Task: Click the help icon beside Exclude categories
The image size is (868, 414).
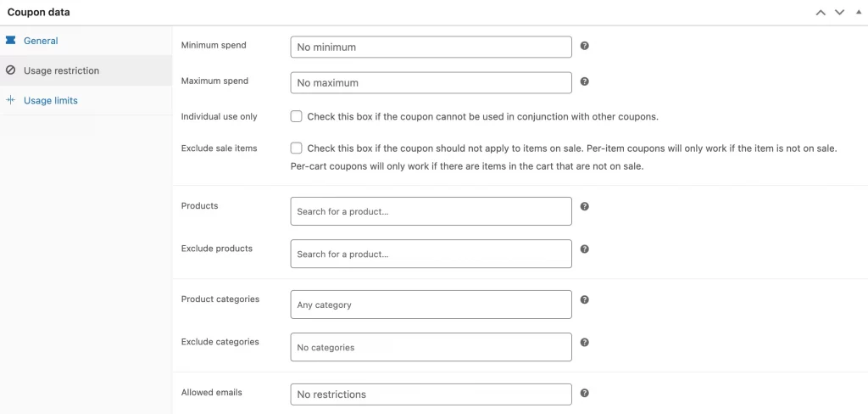Action: [x=585, y=343]
